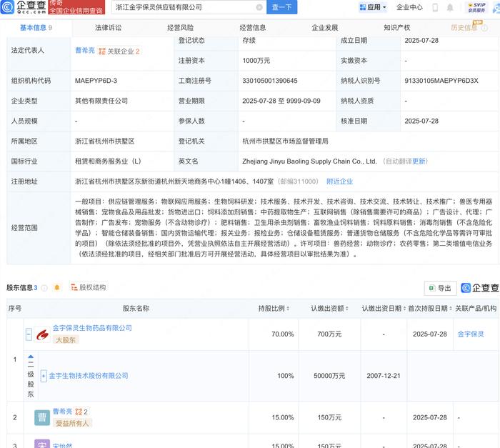Image resolution: width=500 pixels, height=448 pixels.
Task: Click the 导出 export button
Action: coord(441,288)
